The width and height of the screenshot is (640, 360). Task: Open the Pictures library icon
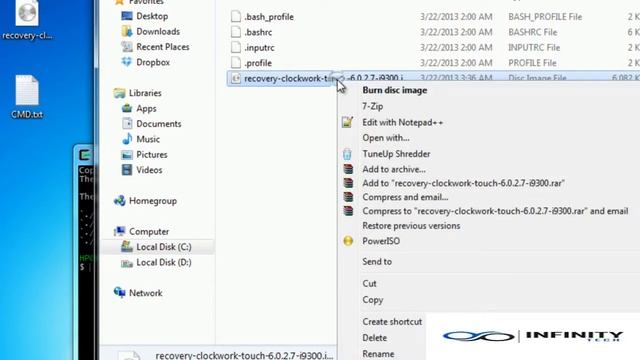click(127, 155)
